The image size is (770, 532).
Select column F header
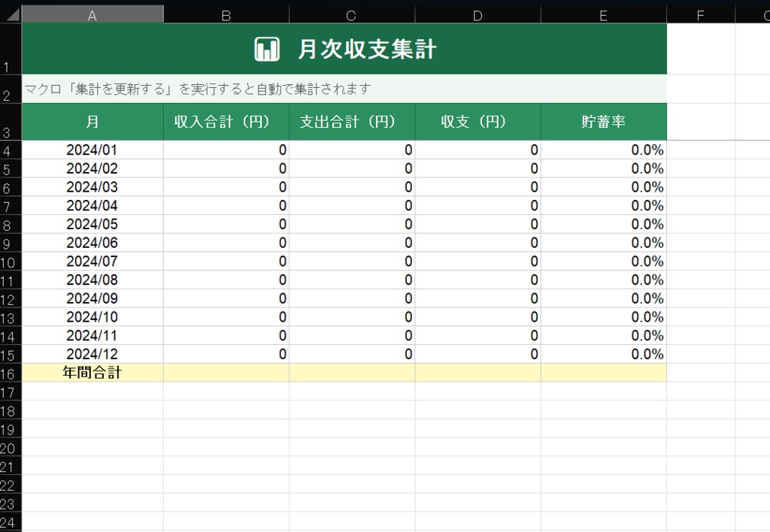coord(701,15)
